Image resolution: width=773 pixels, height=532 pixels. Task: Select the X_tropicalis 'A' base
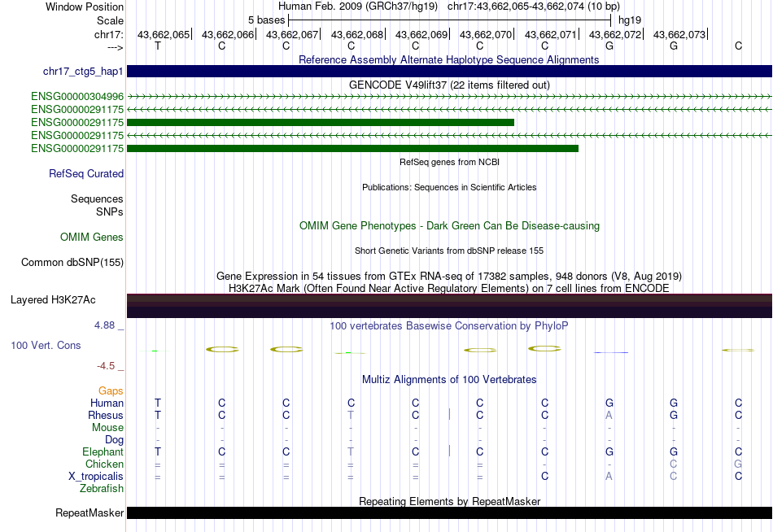pos(609,477)
